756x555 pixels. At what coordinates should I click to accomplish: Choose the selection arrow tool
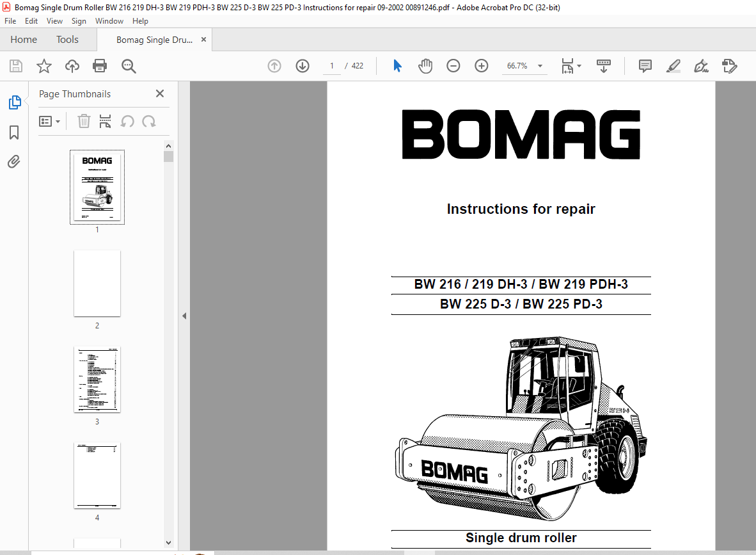[x=397, y=66]
